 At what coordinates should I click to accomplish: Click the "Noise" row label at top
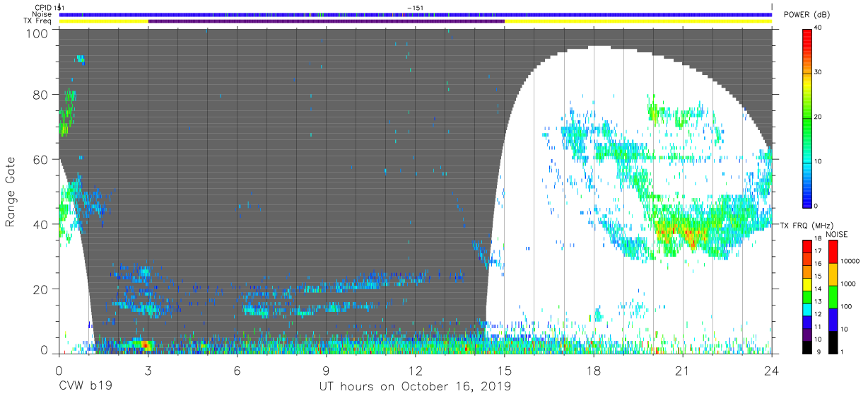pos(42,14)
